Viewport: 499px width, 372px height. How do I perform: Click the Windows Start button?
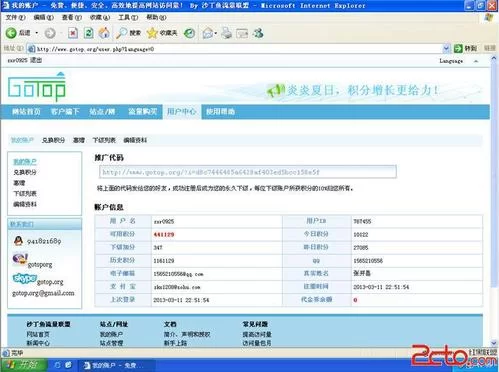point(23,365)
